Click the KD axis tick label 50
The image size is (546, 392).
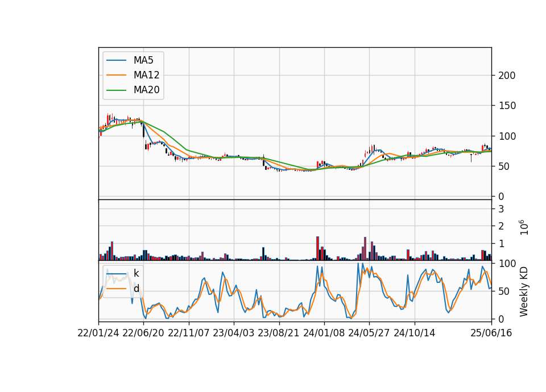(x=504, y=291)
